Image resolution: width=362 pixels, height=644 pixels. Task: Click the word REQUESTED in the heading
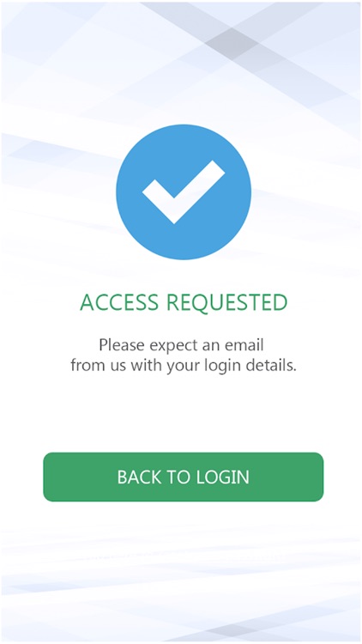(x=227, y=303)
